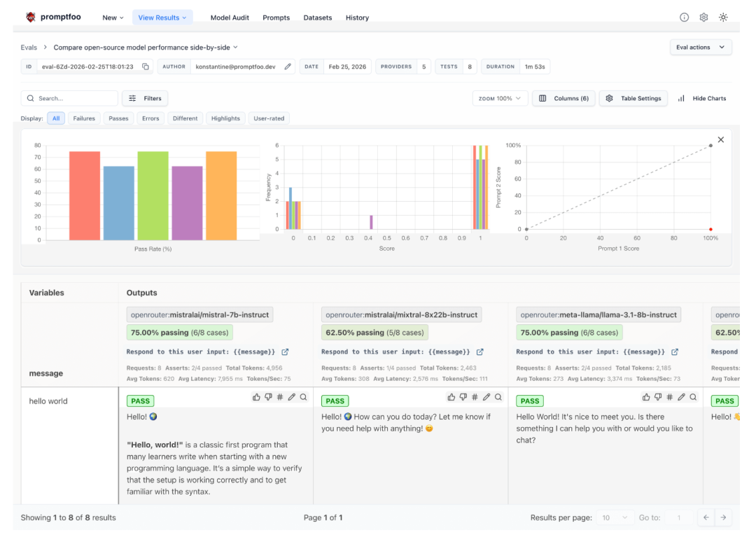
Task: Open the Zoom 100% dropdown
Action: coord(500,99)
